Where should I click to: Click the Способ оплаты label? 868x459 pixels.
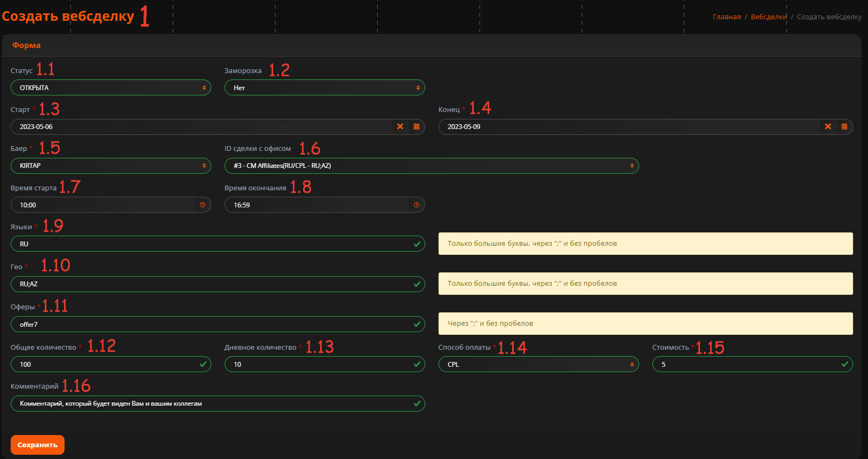point(464,348)
